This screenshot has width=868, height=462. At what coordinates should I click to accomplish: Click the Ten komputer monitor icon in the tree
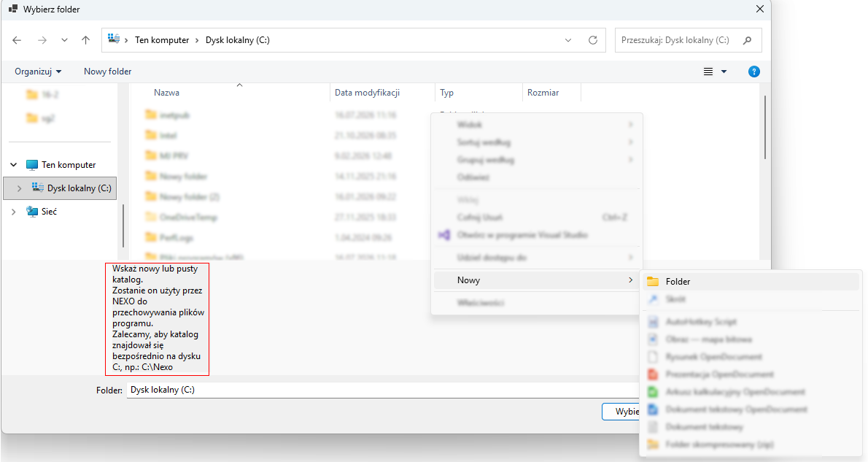pos(32,164)
